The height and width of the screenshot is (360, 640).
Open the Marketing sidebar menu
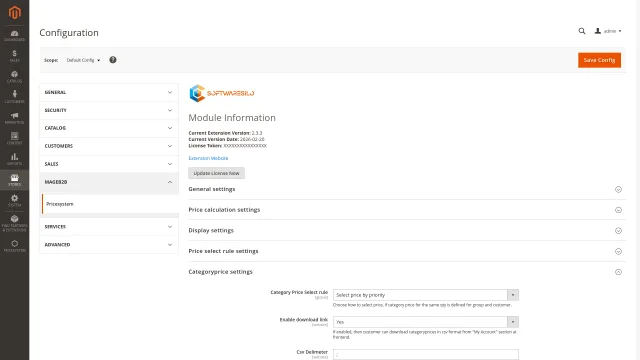(x=14, y=118)
